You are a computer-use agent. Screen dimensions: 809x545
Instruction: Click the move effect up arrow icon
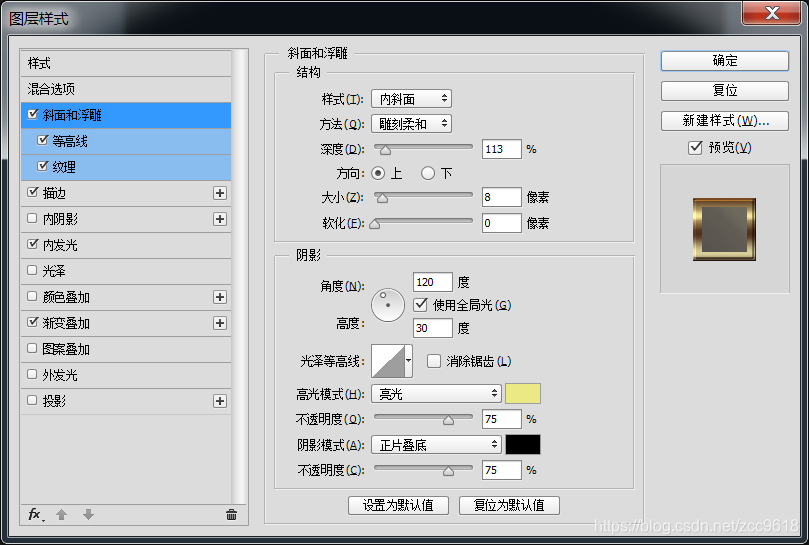coord(61,514)
